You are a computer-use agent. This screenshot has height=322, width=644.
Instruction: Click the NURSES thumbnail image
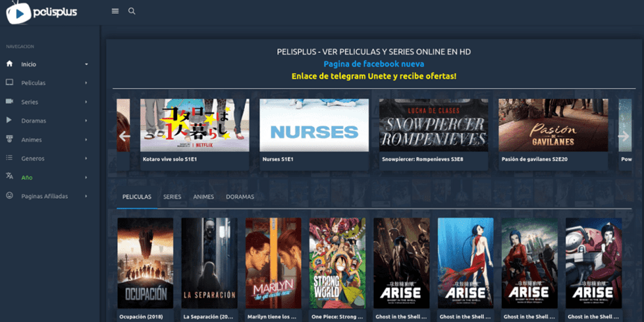(314, 125)
